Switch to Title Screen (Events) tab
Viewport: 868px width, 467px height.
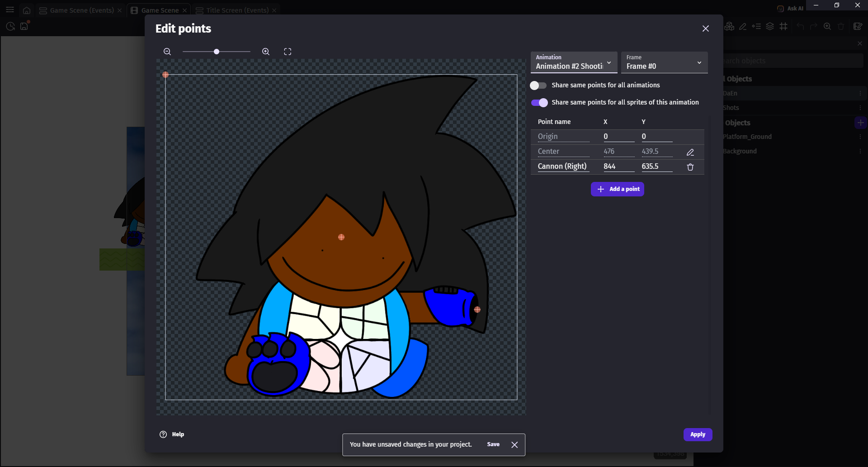point(237,10)
